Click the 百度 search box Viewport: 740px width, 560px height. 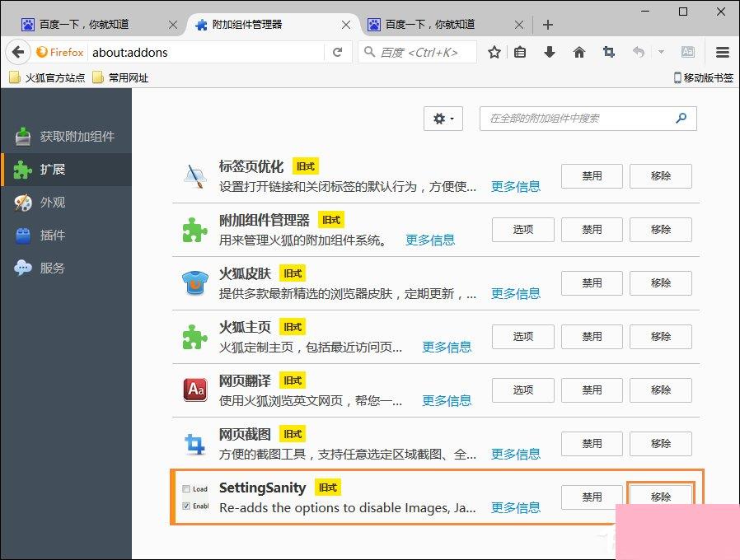point(418,53)
